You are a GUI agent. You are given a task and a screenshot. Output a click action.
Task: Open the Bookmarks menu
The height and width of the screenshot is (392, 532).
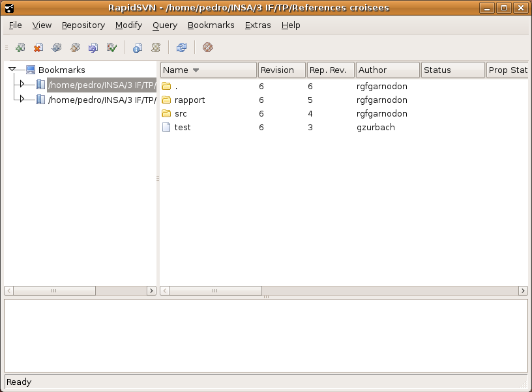[x=211, y=25]
